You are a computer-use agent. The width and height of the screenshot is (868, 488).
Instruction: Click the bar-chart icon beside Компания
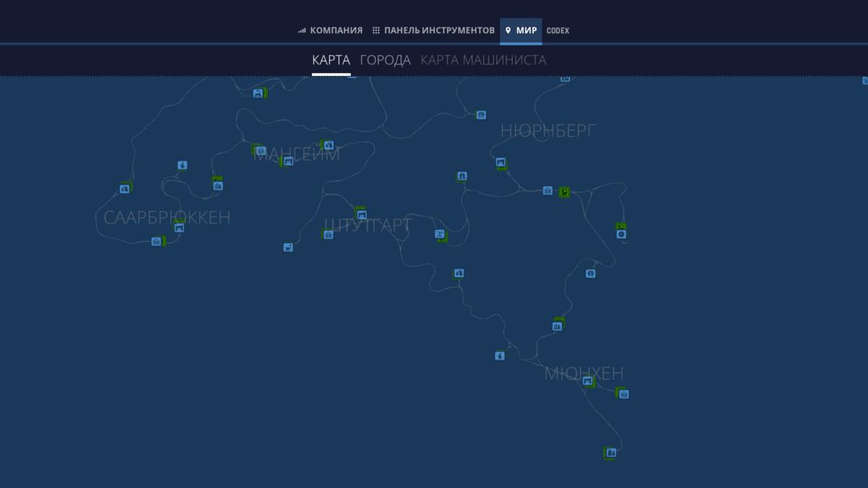(302, 30)
